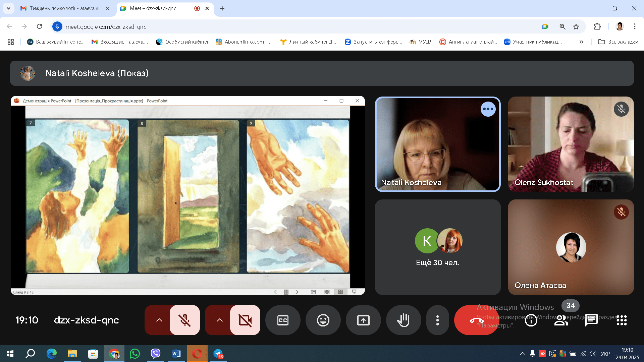Expand video settings arrow beside camera
The image size is (644, 362).
coord(219,320)
